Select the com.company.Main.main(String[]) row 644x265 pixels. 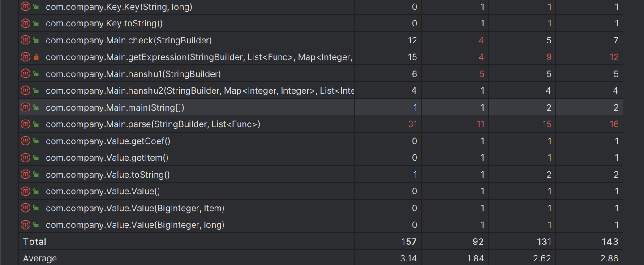[x=115, y=107]
